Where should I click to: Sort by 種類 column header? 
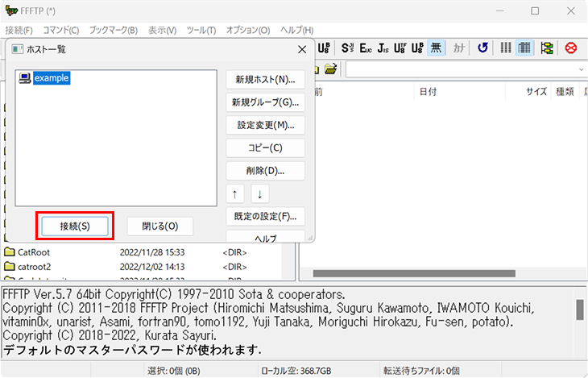(x=565, y=92)
